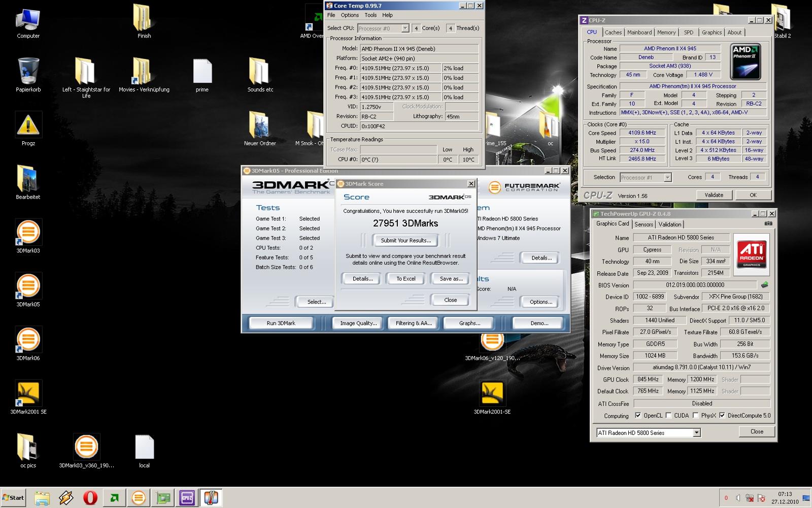Open Left - Staightstar for Life folder
Viewport: 812px width, 508px height.
pyautogui.click(x=86, y=78)
